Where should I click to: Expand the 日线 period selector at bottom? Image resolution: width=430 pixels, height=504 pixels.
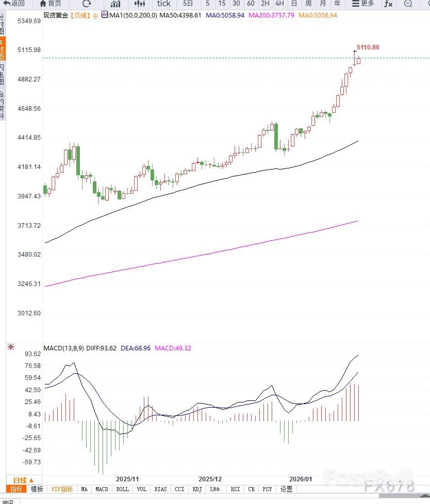click(24, 480)
